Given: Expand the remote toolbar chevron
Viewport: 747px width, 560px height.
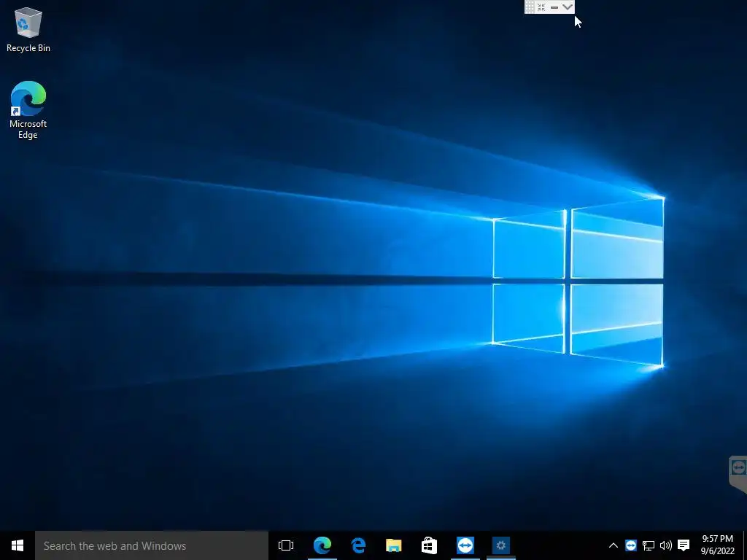Looking at the screenshot, I should point(567,7).
